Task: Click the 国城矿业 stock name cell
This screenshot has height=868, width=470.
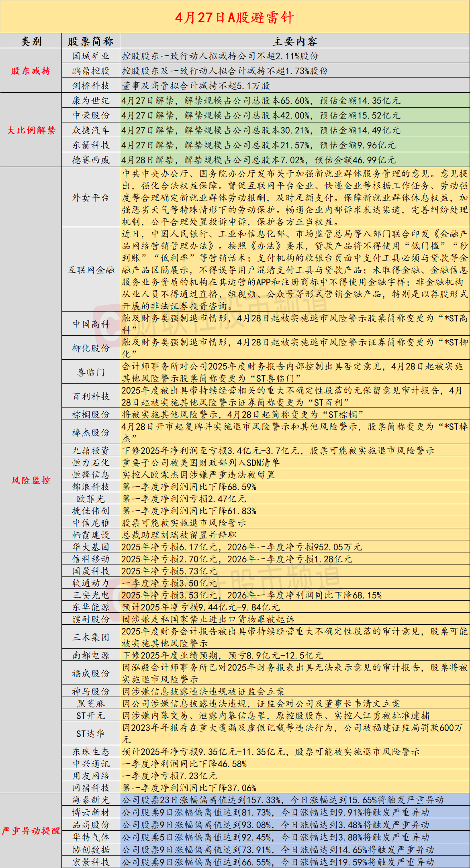Action: point(91,56)
